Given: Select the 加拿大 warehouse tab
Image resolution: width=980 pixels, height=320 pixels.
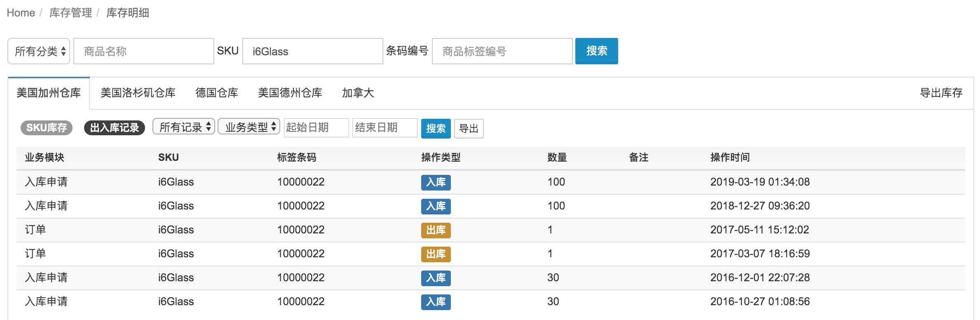Looking at the screenshot, I should (358, 93).
